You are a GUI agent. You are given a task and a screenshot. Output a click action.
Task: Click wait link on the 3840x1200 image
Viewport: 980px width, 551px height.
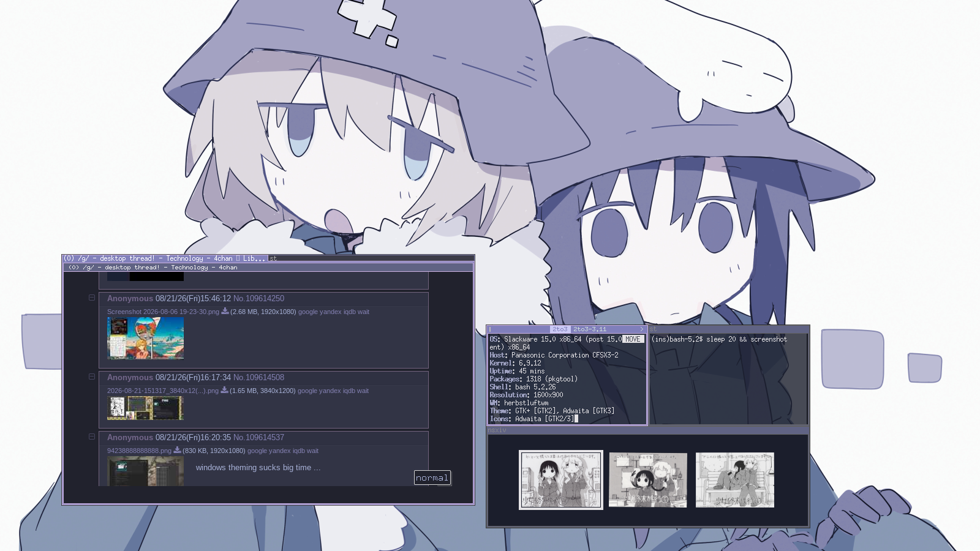[363, 391]
